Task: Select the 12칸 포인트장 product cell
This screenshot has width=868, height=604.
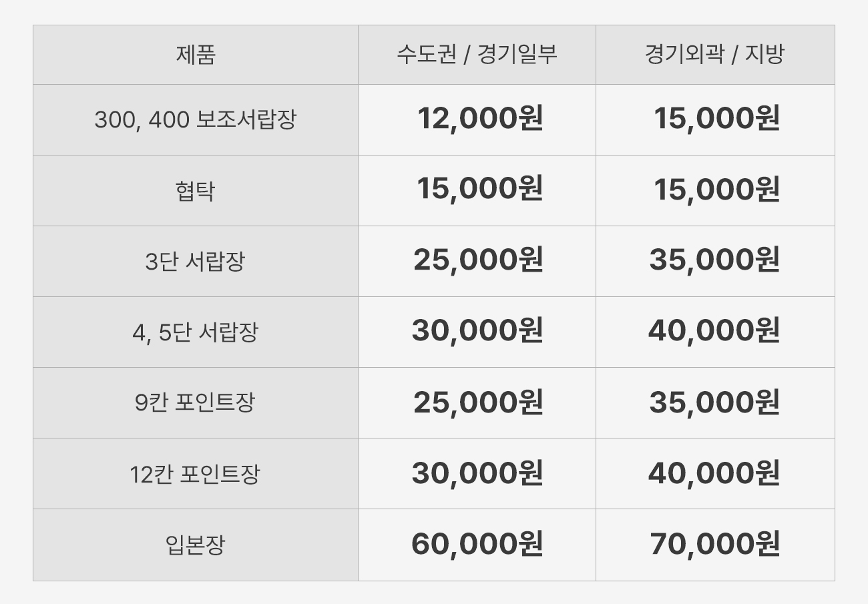Action: click(195, 475)
